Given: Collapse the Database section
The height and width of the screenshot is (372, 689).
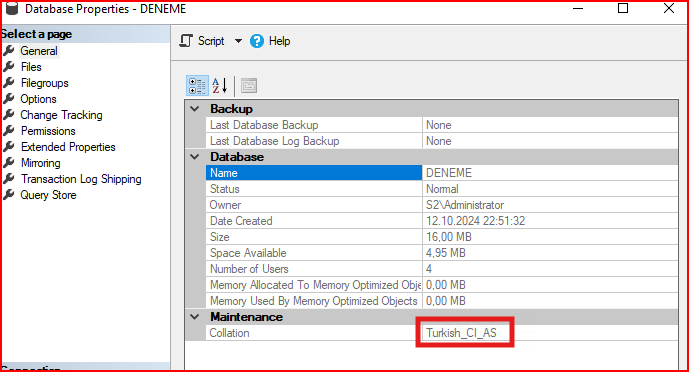Looking at the screenshot, I should [x=195, y=157].
